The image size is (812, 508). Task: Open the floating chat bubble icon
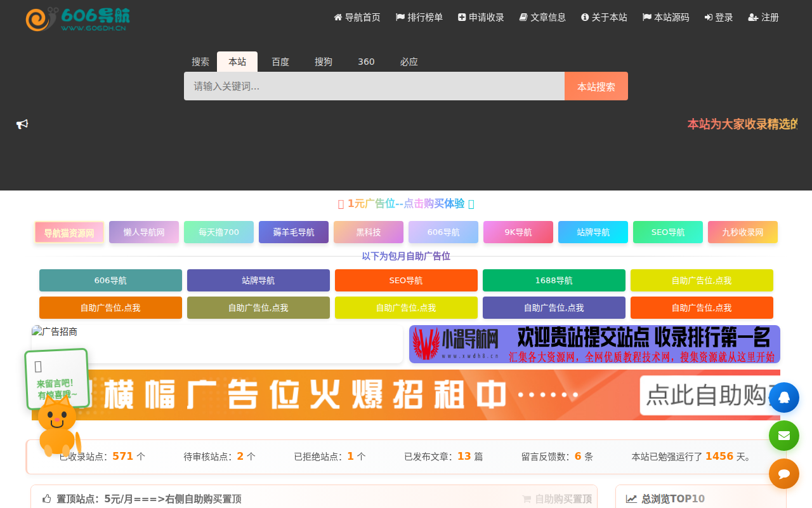click(784, 474)
